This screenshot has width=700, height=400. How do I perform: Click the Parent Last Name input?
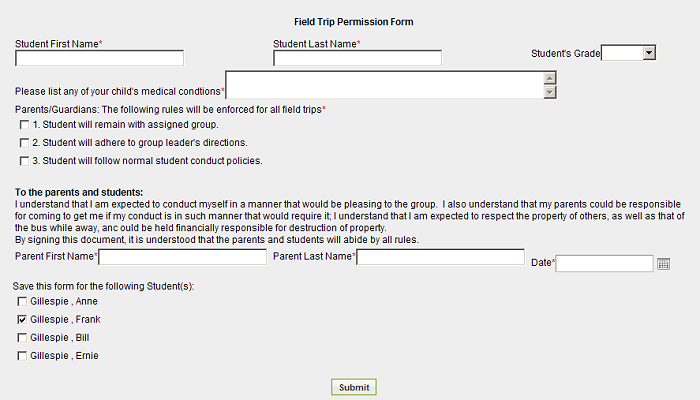(441, 257)
